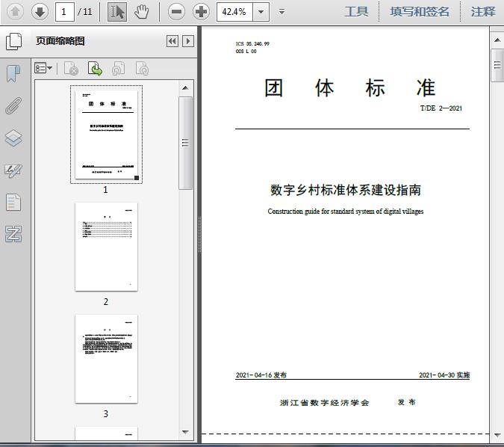This screenshot has width=504, height=447.
Task: Click the 2021-04-30 实施 date text
Action: (x=444, y=375)
